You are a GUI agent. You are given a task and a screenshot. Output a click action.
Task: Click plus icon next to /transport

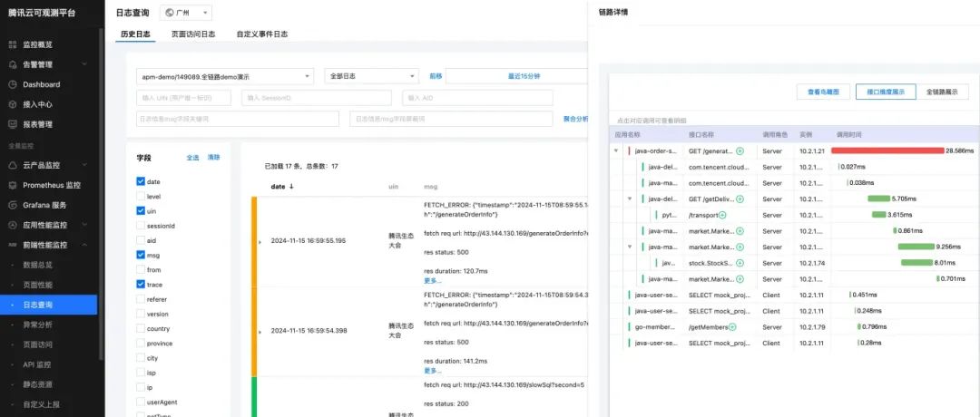click(722, 216)
